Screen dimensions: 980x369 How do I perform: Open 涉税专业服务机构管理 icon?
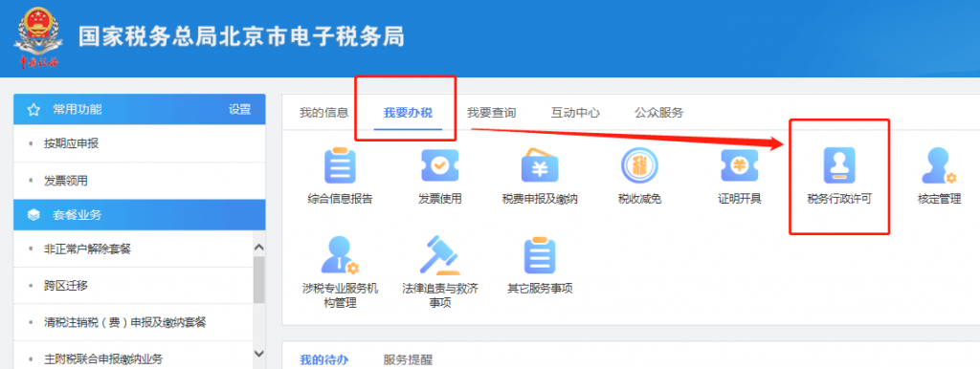click(x=340, y=254)
